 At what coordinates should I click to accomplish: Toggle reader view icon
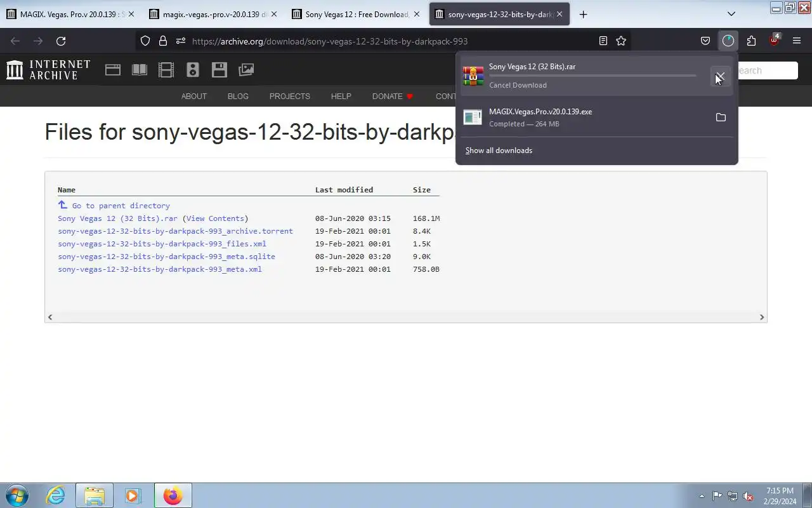click(603, 41)
